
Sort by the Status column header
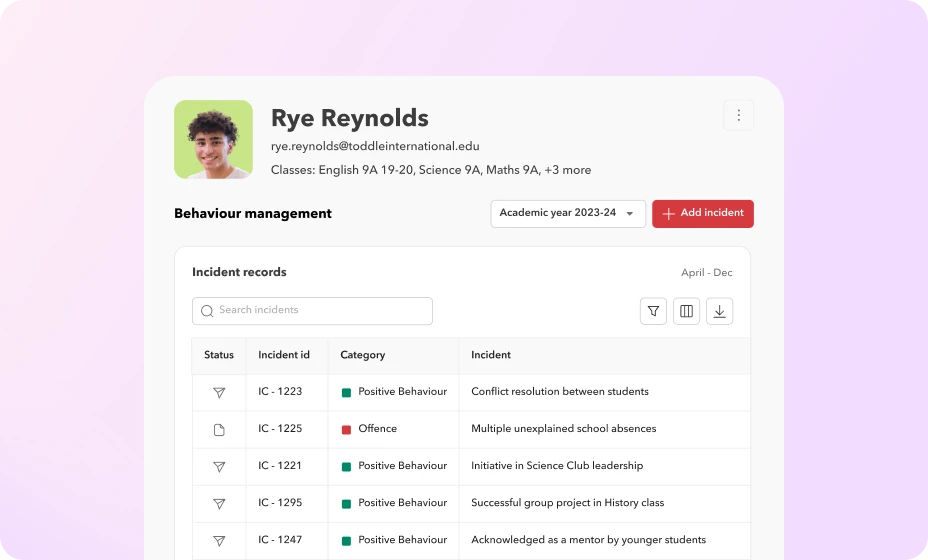point(219,355)
